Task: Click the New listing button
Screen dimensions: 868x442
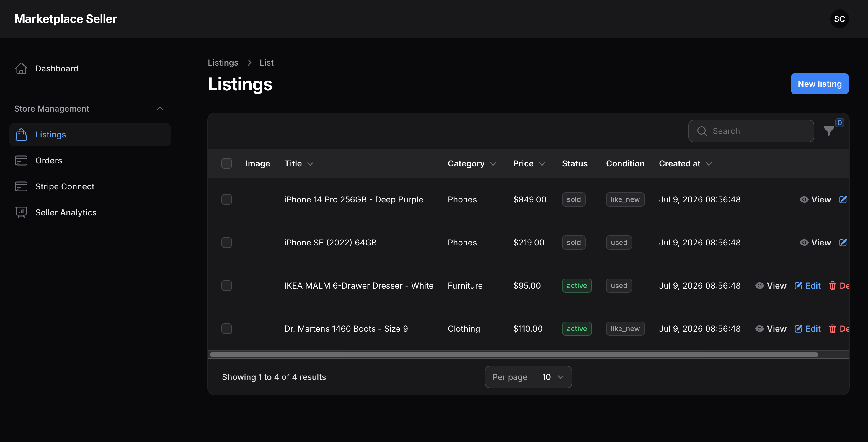Action: tap(820, 84)
